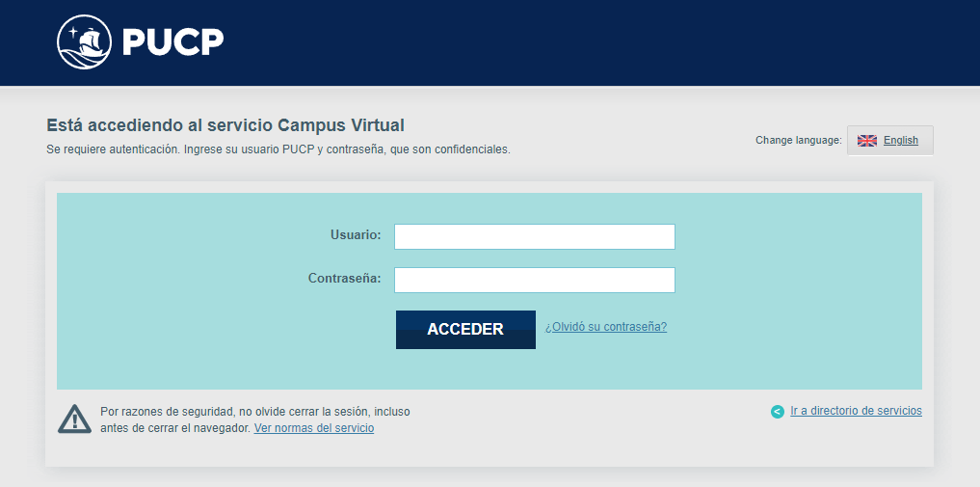Click the "Change language:" label

798,141
